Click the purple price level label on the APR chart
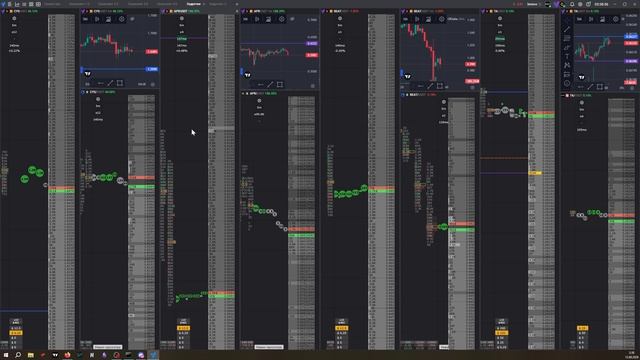640x360 pixels. pos(312,44)
